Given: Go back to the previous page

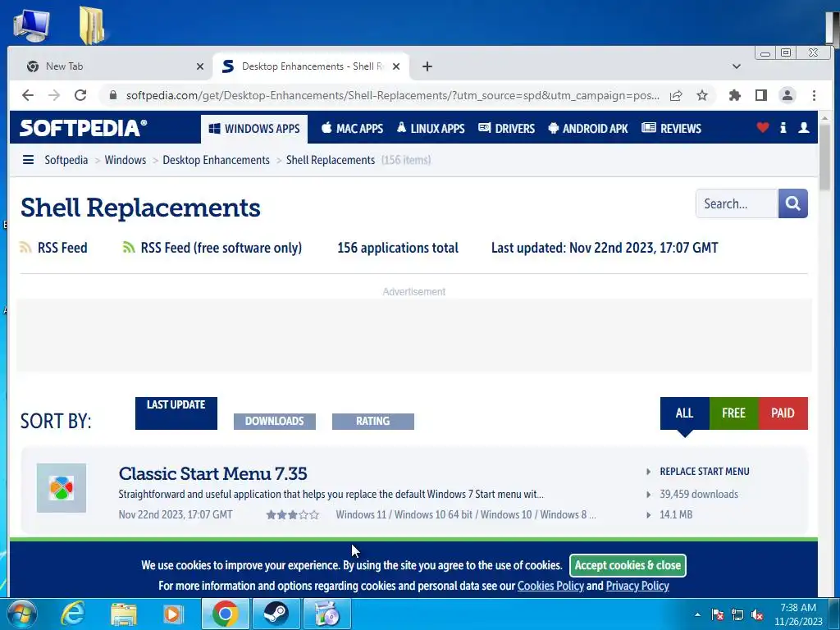Looking at the screenshot, I should point(28,95).
